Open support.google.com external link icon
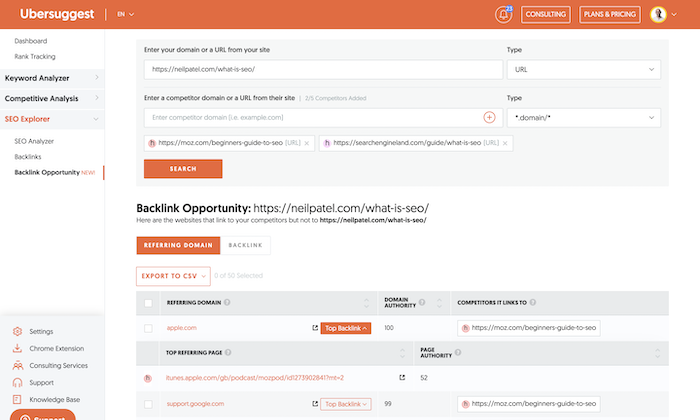The width and height of the screenshot is (700, 420). point(315,404)
